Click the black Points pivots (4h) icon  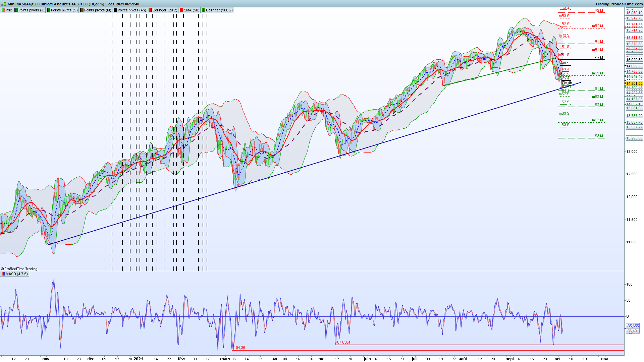click(x=115, y=10)
